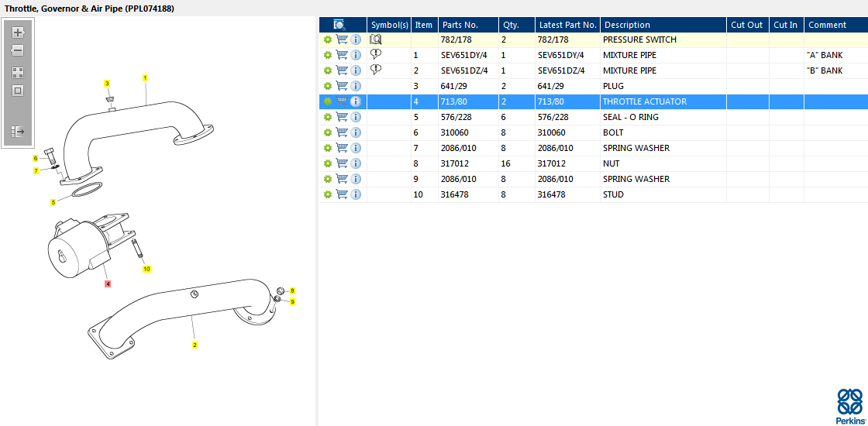868x426 pixels.
Task: Open PRESSURE SWITCH magnifier symbol
Action: click(376, 40)
